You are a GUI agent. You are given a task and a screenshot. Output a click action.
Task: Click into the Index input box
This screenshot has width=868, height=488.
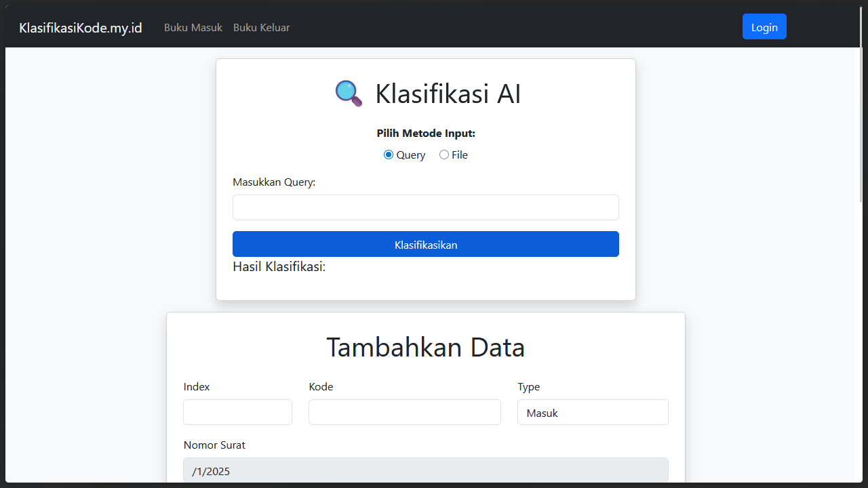click(x=237, y=412)
